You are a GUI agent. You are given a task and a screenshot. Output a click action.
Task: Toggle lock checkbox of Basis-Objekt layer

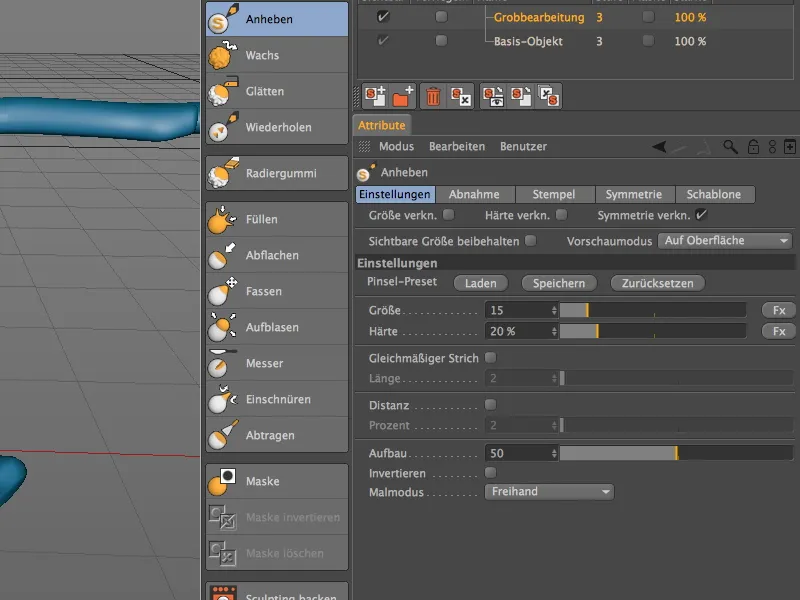tap(441, 40)
